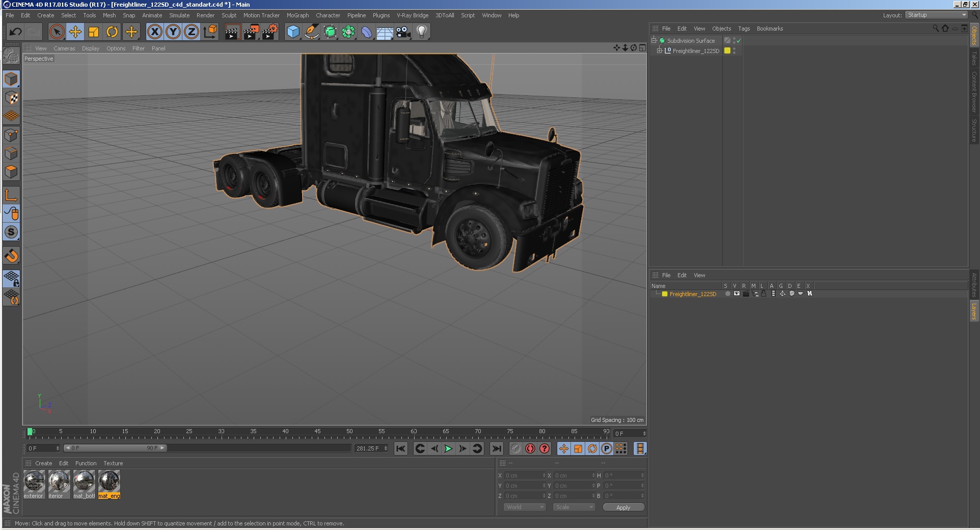The width and height of the screenshot is (980, 530).
Task: Click Render View clapperboard icon
Action: (x=232, y=32)
